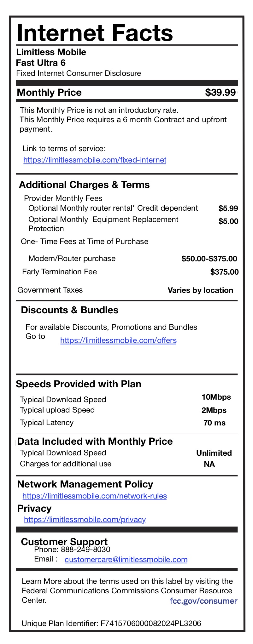The width and height of the screenshot is (253, 644).
Task: Click the Internet Facts title
Action: click(95, 33)
